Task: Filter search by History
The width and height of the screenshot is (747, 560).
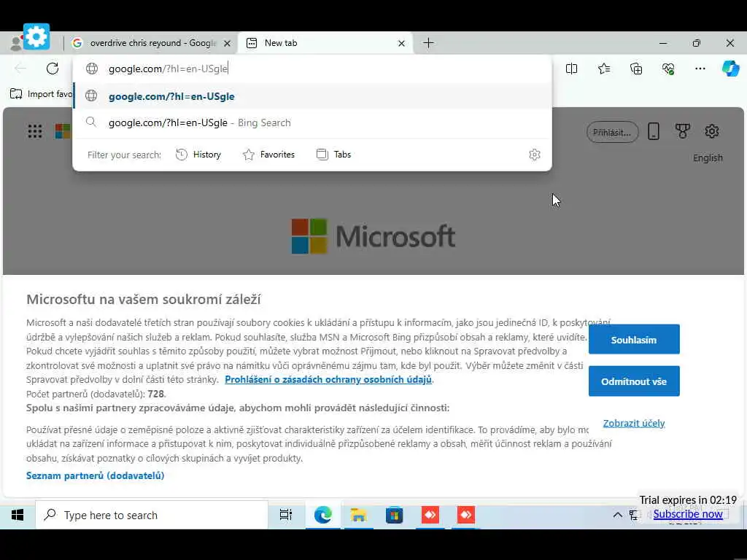Action: pos(198,155)
